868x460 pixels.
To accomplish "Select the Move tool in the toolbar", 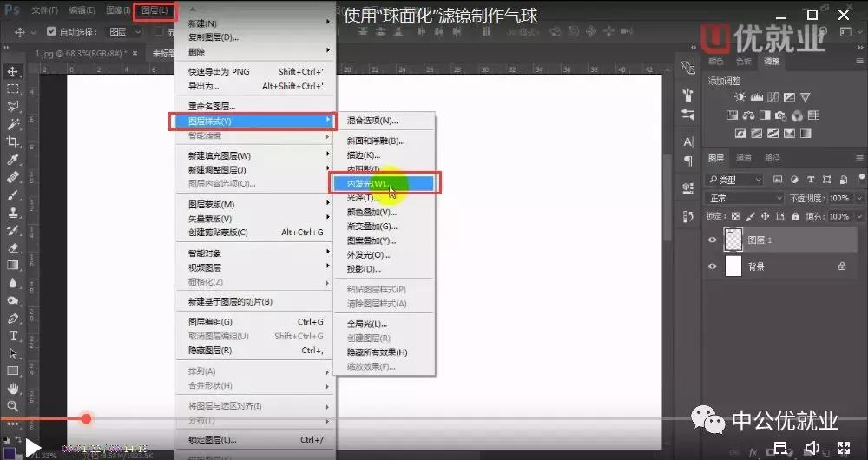I will 12,71.
